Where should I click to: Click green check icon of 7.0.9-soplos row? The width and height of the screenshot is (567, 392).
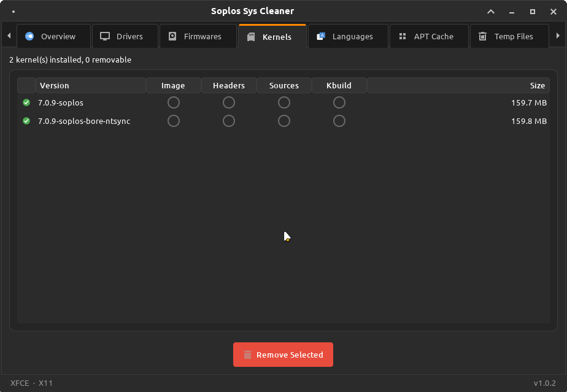[x=26, y=102]
